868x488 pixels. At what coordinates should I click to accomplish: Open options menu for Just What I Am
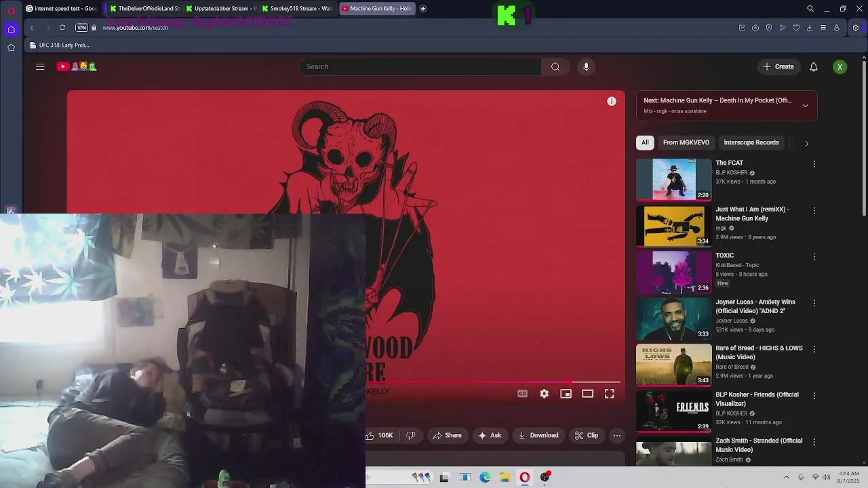(814, 211)
